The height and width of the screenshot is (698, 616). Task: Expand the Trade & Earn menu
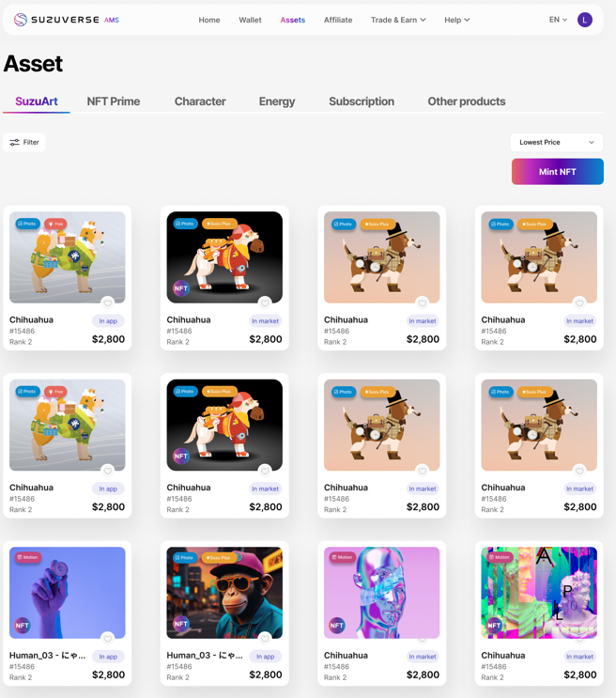tap(398, 20)
